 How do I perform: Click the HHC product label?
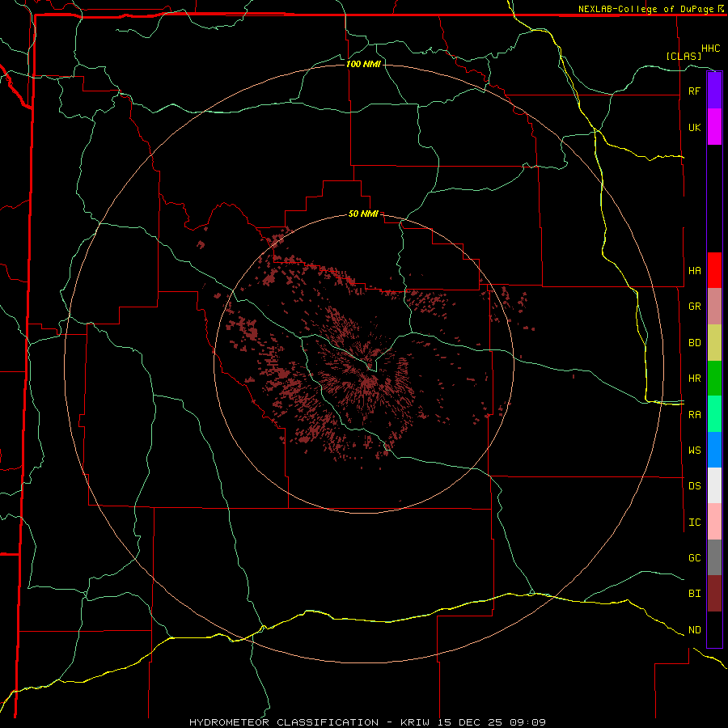point(710,49)
